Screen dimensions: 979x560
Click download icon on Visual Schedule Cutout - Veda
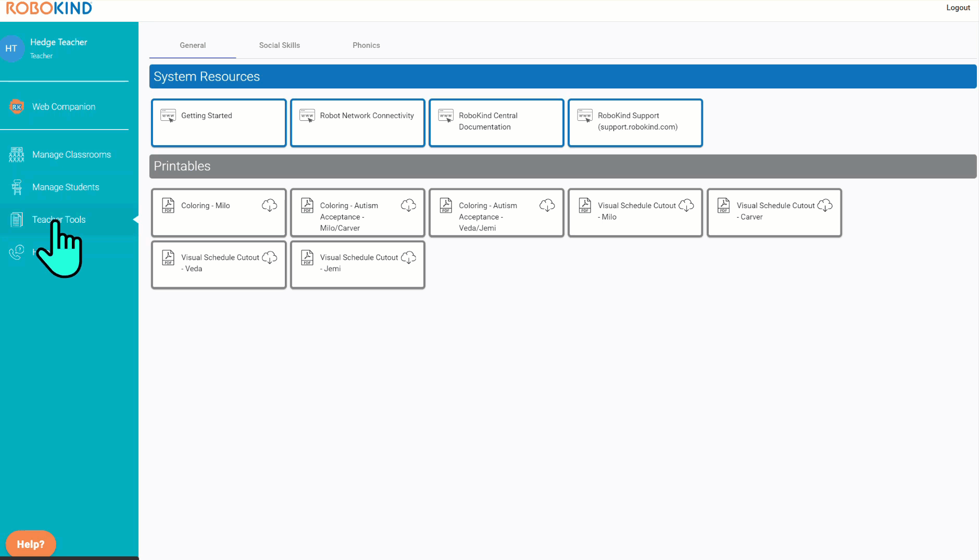[269, 257]
